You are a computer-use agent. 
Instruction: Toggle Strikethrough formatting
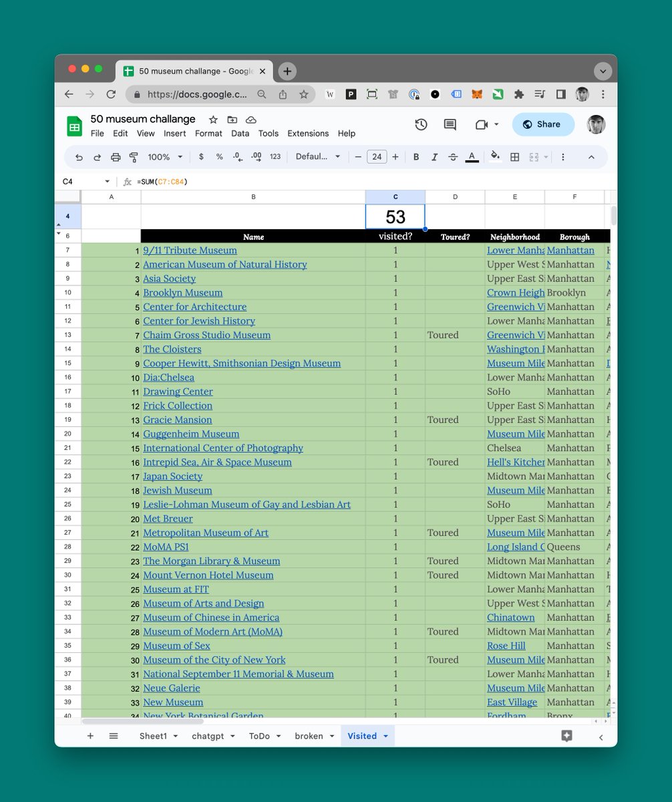point(453,157)
